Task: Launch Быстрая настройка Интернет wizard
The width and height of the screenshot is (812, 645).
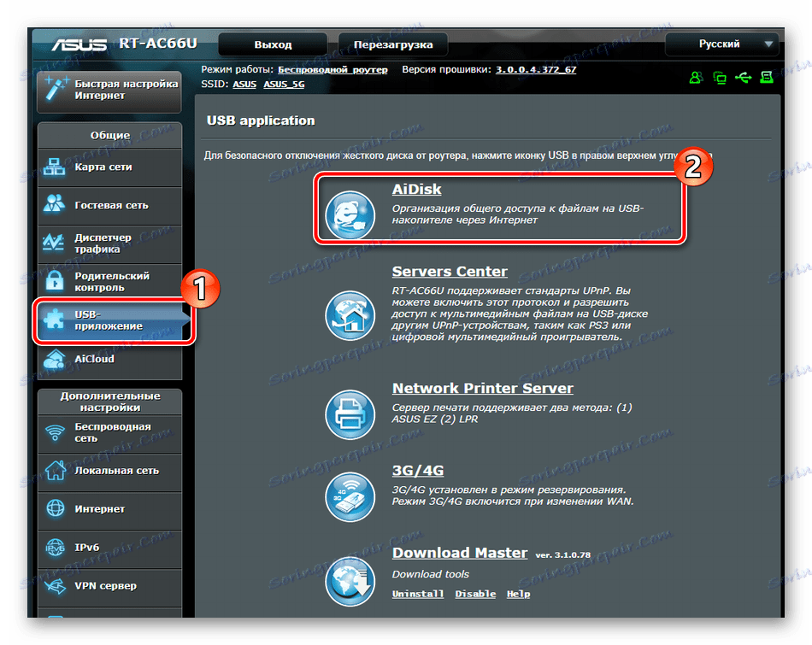Action: coord(109,91)
